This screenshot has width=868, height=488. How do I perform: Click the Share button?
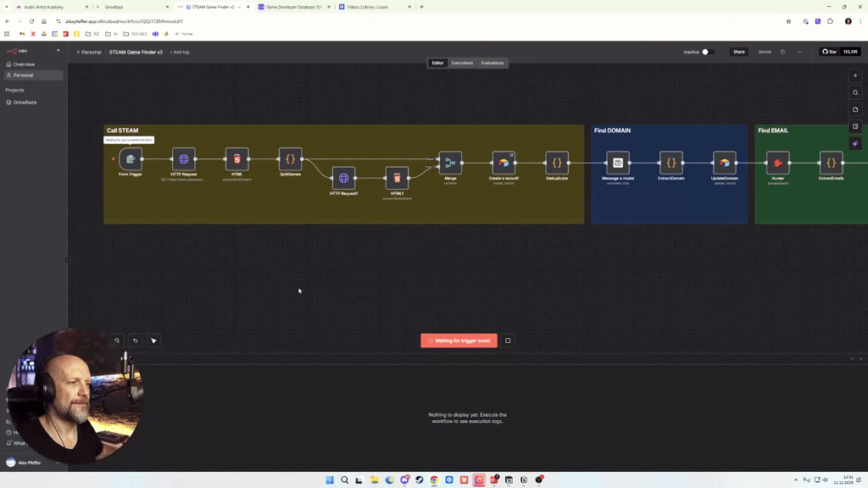click(738, 52)
